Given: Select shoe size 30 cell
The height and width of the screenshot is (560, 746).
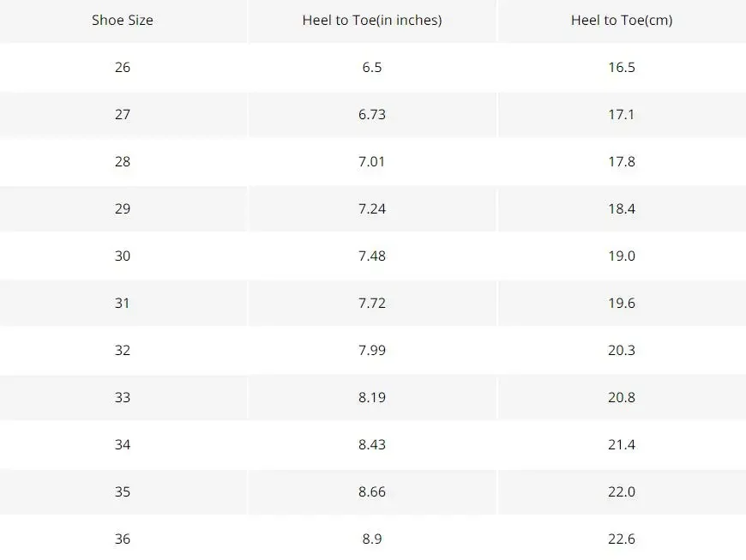Looking at the screenshot, I should point(123,256).
